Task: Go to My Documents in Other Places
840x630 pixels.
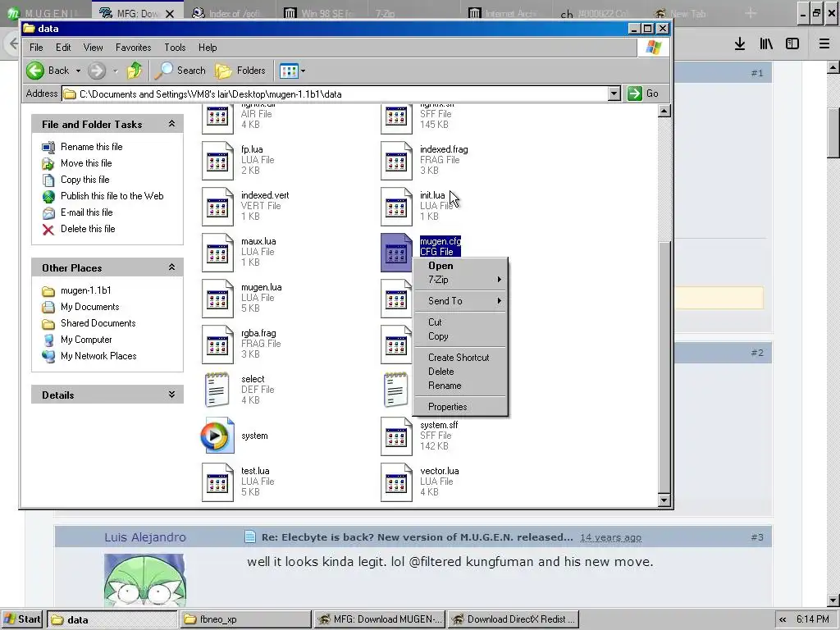Action: 89,307
